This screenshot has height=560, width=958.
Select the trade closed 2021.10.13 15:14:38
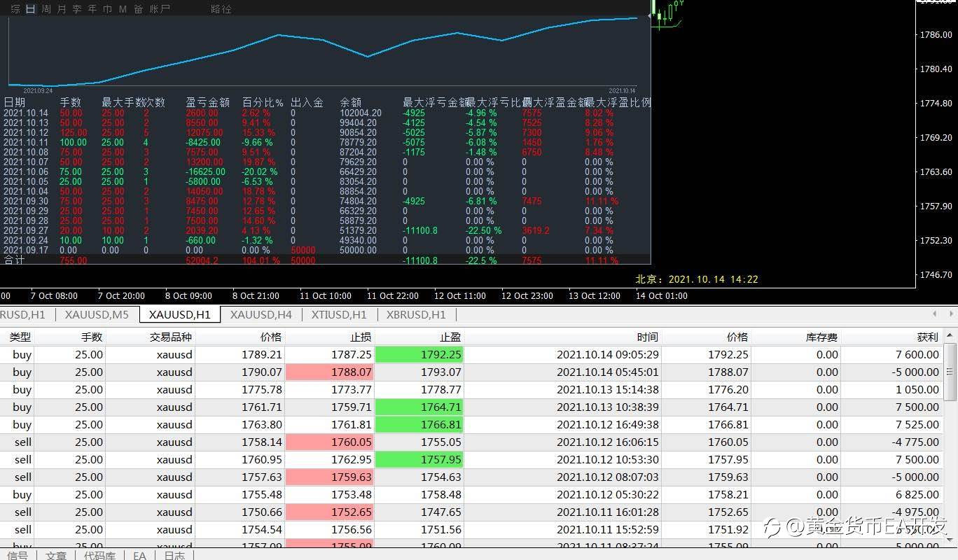pyautogui.click(x=472, y=390)
